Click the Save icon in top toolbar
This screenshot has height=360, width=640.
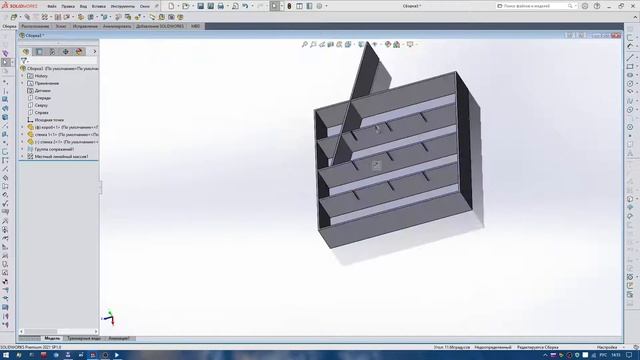pos(200,6)
